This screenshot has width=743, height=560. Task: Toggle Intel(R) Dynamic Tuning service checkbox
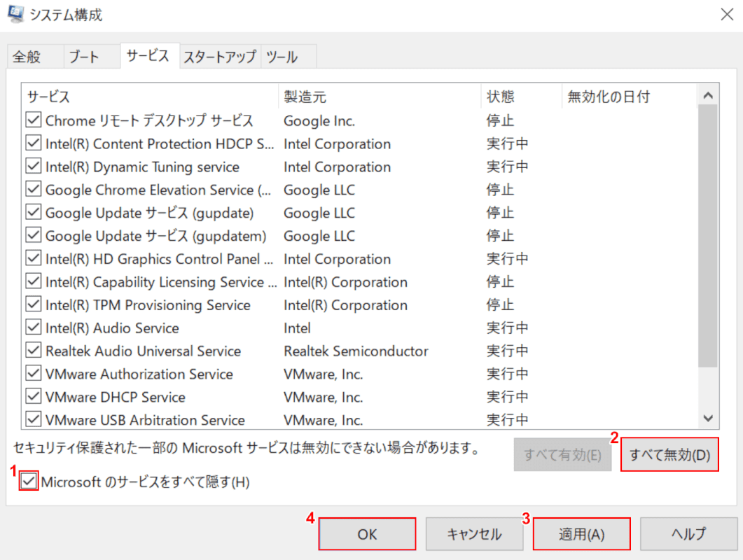[x=33, y=167]
